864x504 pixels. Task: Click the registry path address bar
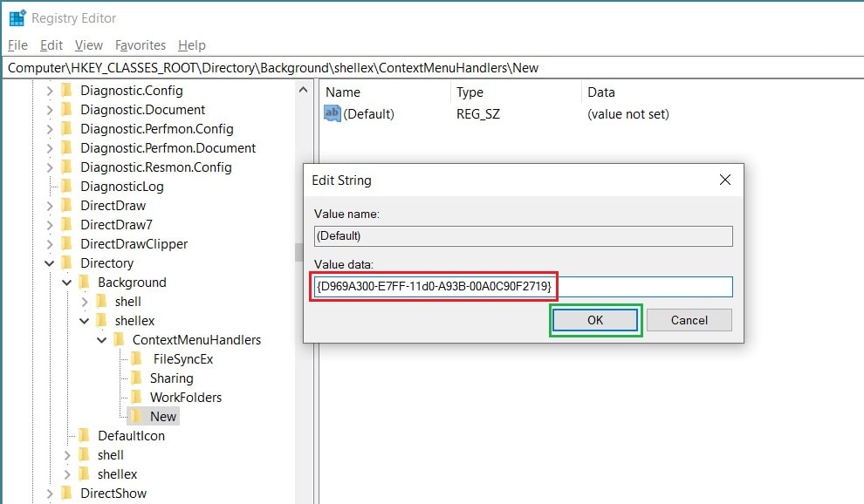[433, 68]
